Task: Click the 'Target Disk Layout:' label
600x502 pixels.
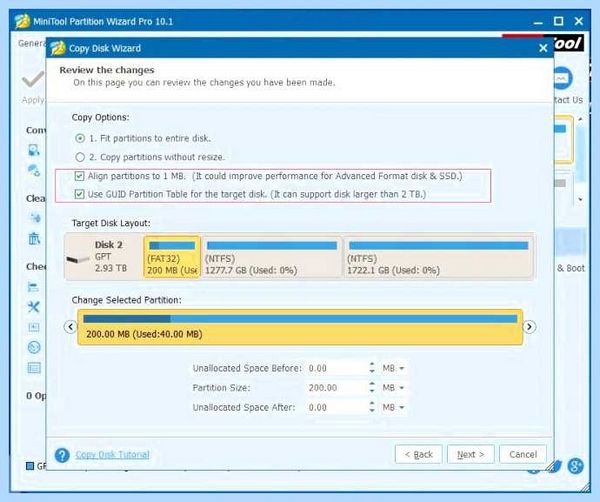Action: (111, 223)
